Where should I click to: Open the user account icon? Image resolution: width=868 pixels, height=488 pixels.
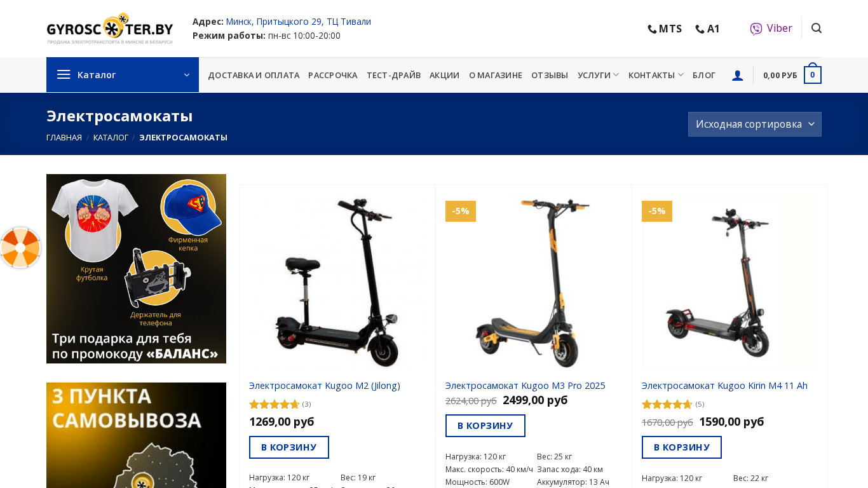point(737,75)
